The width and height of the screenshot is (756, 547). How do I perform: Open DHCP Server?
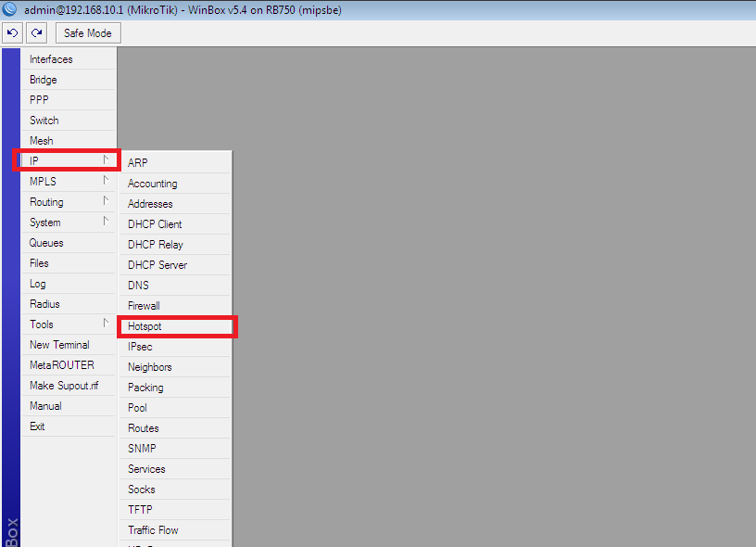point(175,265)
